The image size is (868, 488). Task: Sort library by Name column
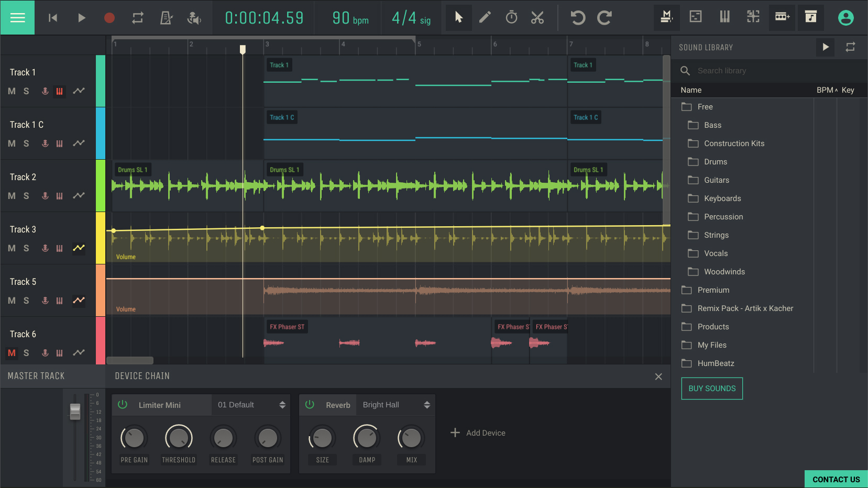point(691,90)
